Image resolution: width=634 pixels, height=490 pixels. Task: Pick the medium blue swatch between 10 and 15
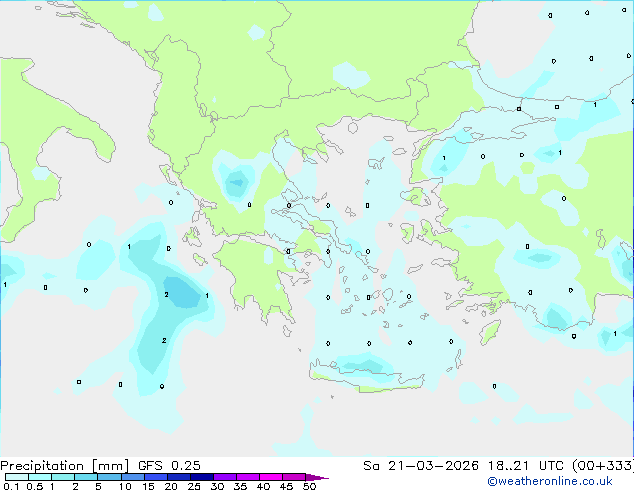pyautogui.click(x=133, y=477)
